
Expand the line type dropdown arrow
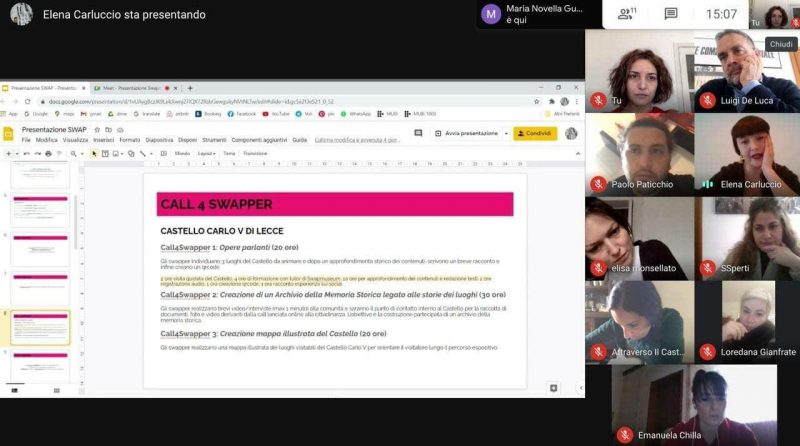coord(151,154)
